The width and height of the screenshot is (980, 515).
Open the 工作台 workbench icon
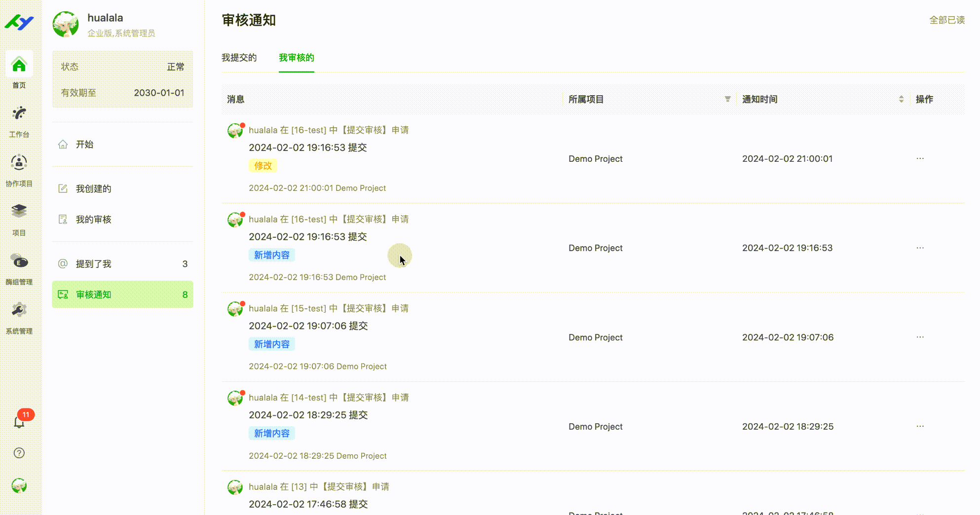tap(19, 114)
